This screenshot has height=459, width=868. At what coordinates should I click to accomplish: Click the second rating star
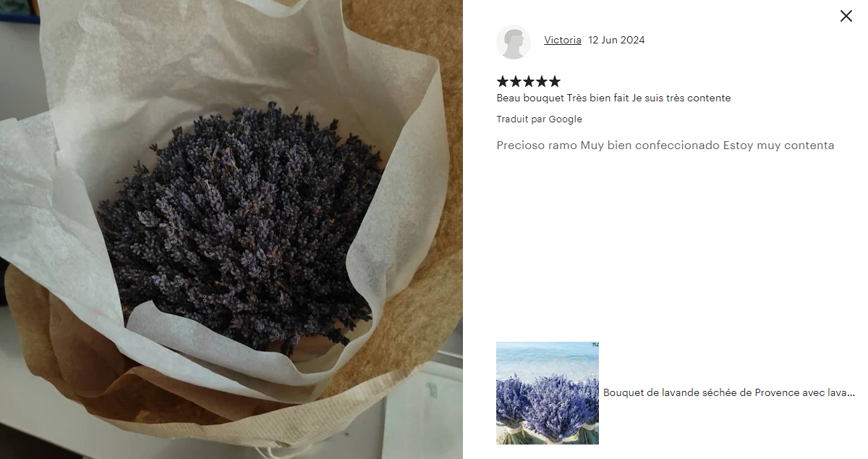tap(516, 81)
